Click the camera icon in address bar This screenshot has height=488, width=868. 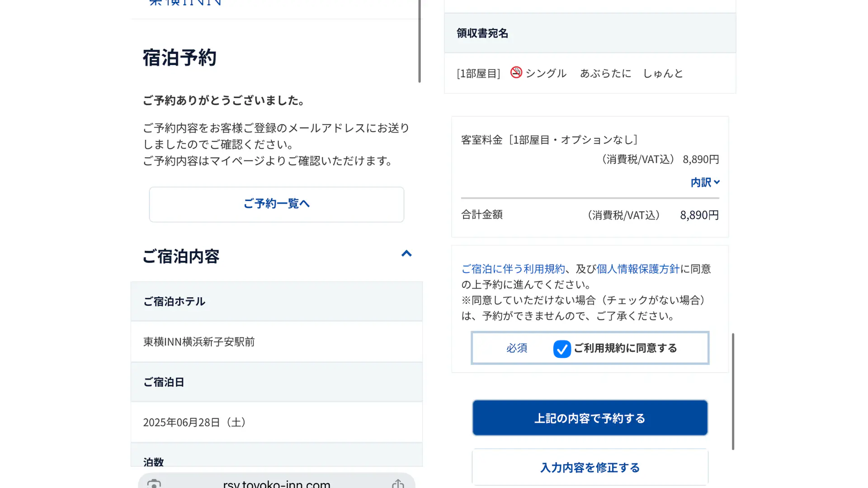click(154, 483)
